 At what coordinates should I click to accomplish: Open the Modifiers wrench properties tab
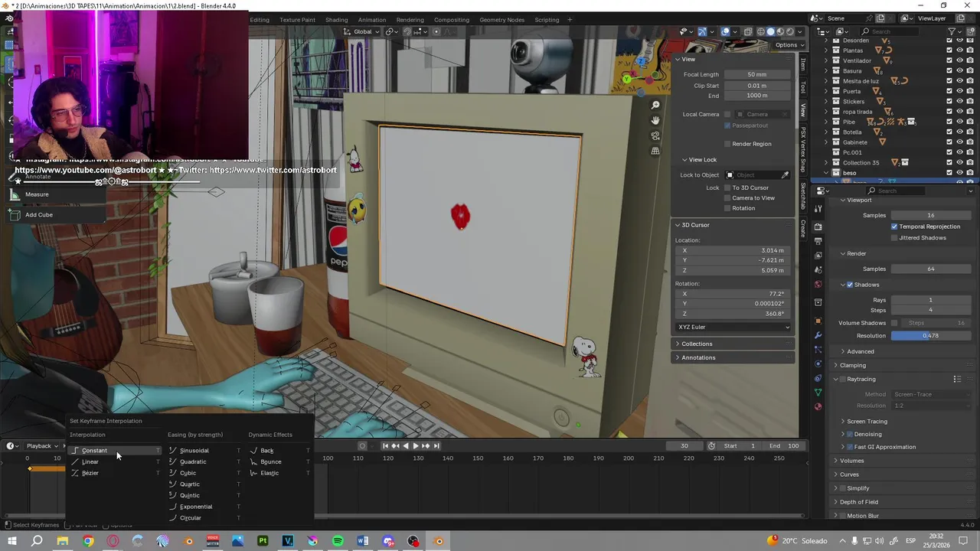pos(818,335)
